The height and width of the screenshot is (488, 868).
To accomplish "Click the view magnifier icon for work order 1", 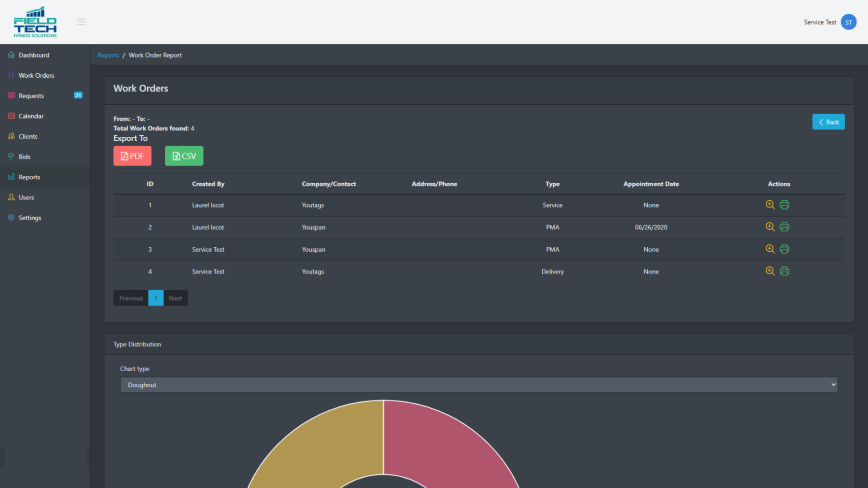I will tap(770, 205).
